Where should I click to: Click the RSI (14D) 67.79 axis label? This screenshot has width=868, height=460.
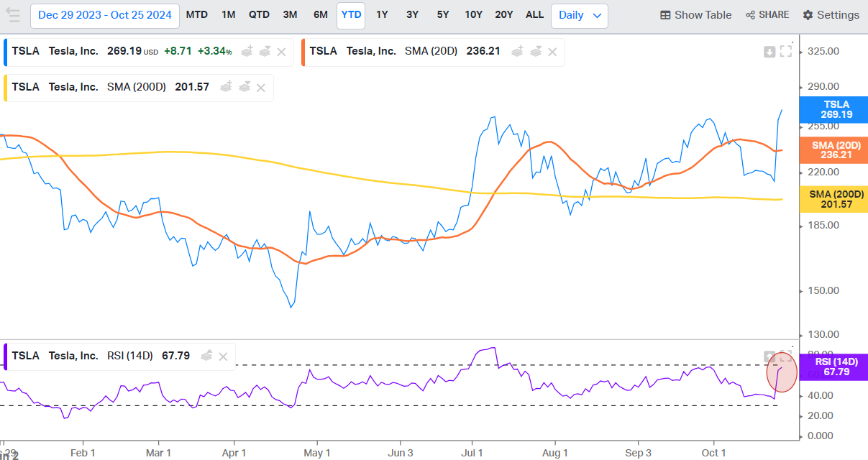(x=834, y=367)
